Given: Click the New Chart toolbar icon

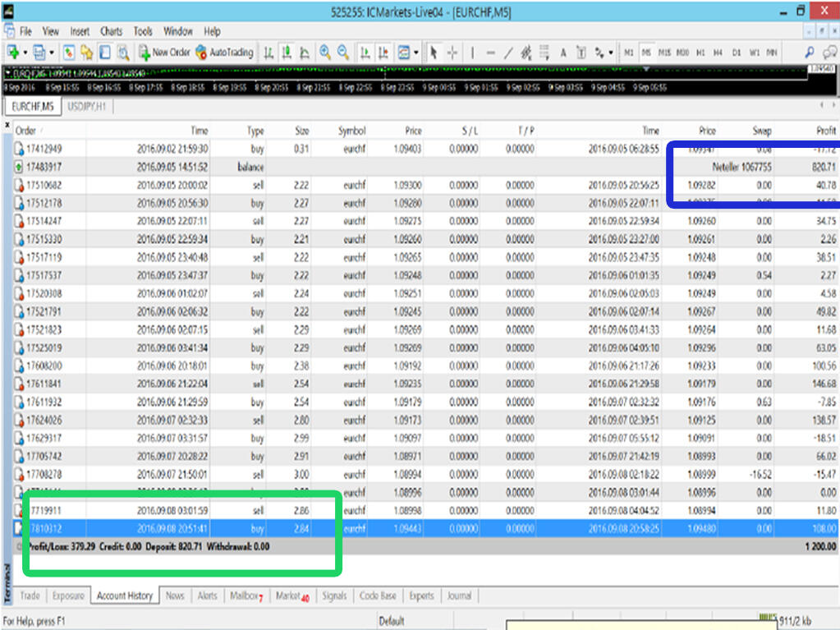Looking at the screenshot, I should tap(13, 53).
